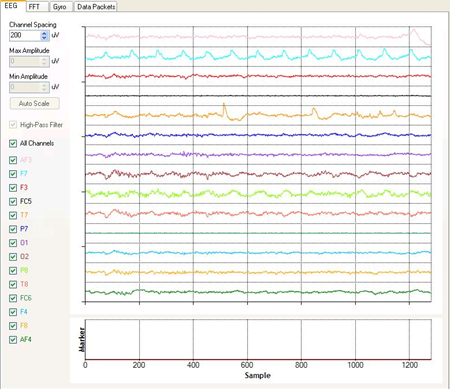The height and width of the screenshot is (389, 450).
Task: Click the Max Amplitude value field
Action: point(25,61)
